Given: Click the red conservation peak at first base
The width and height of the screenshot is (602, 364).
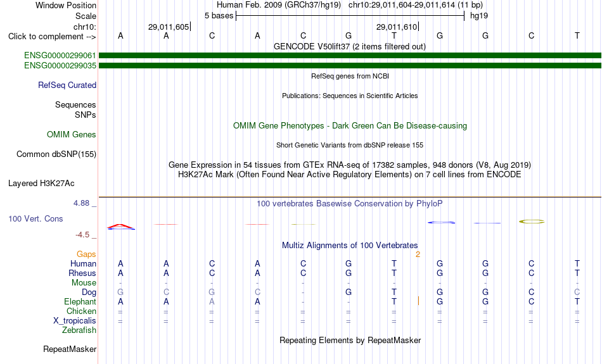Looking at the screenshot, I should (x=120, y=226).
